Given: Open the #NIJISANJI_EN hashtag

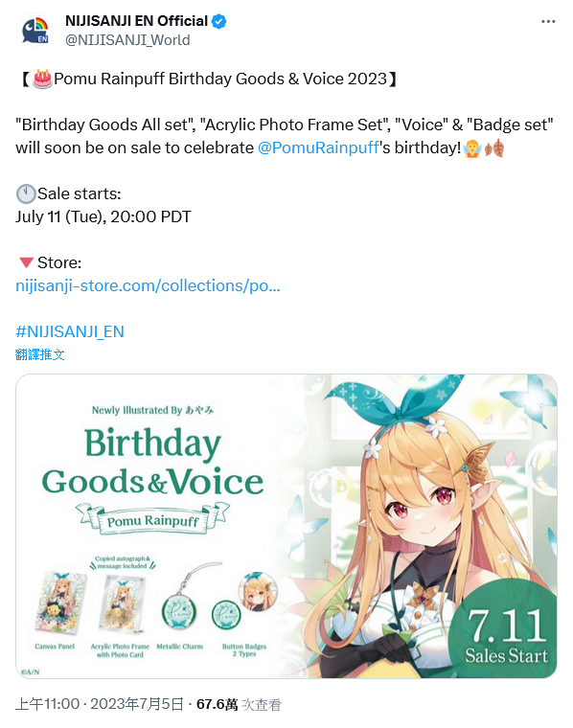Looking at the screenshot, I should 70,331.
